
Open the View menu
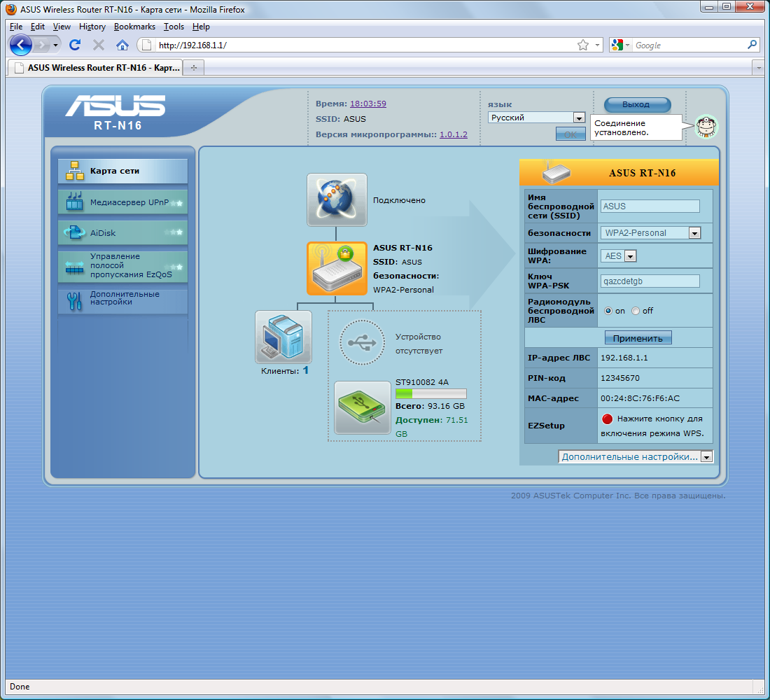(62, 27)
